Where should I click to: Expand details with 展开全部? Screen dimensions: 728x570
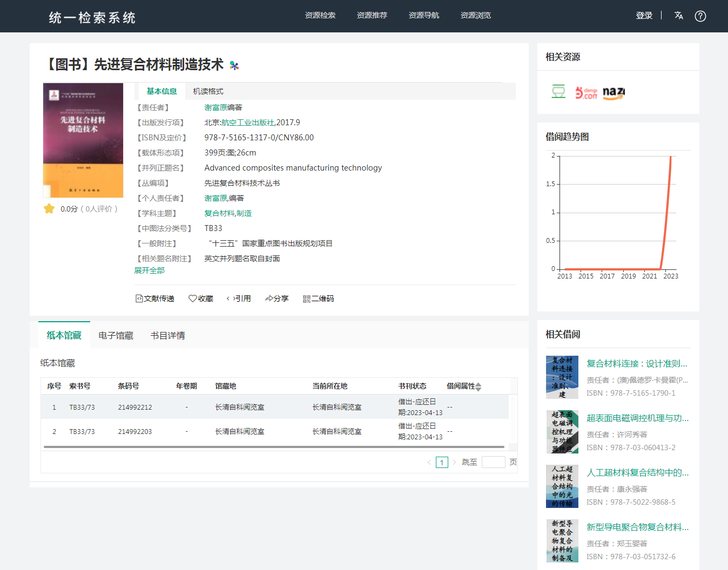pos(149,270)
